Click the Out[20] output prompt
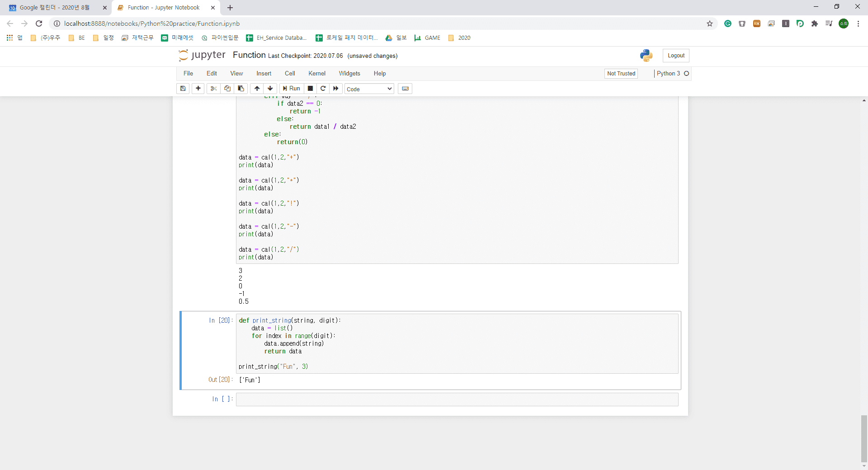Image resolution: width=868 pixels, height=470 pixels. (221, 380)
